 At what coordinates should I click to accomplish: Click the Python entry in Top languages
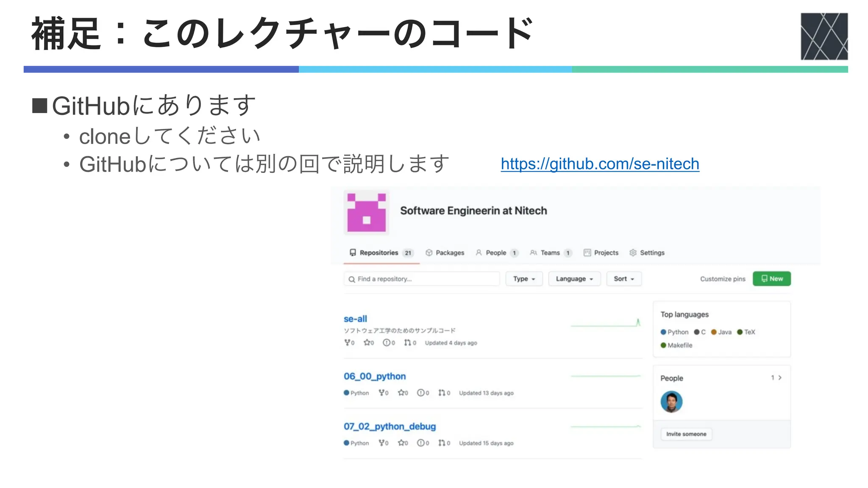(x=674, y=332)
